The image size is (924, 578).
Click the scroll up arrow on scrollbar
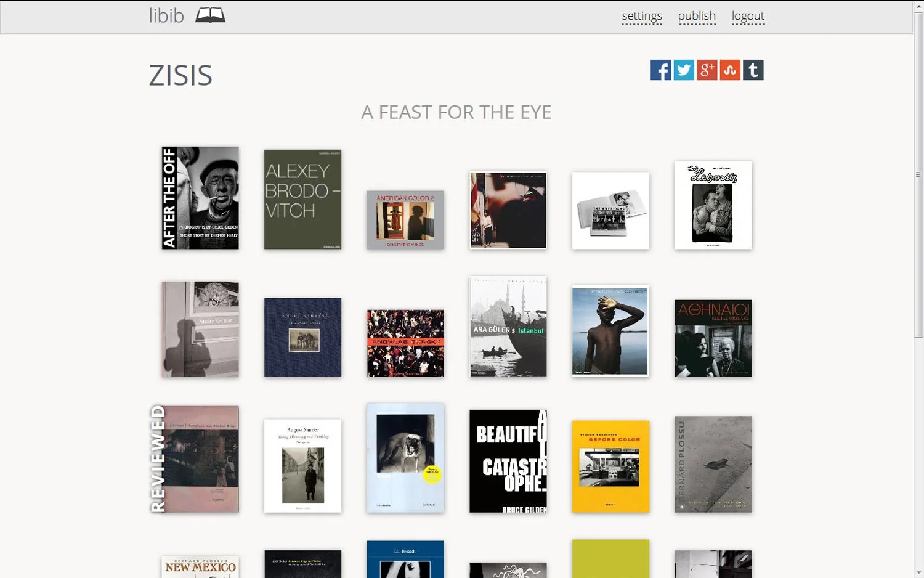point(918,6)
